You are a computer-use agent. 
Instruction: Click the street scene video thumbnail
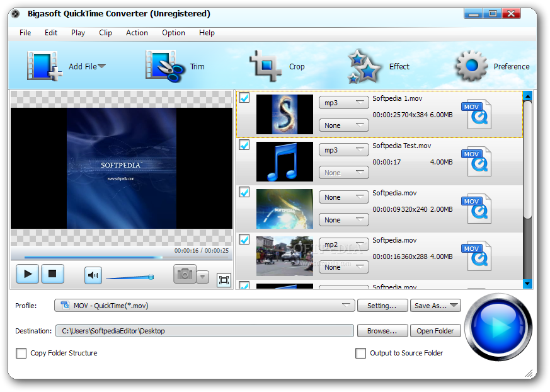click(x=285, y=256)
